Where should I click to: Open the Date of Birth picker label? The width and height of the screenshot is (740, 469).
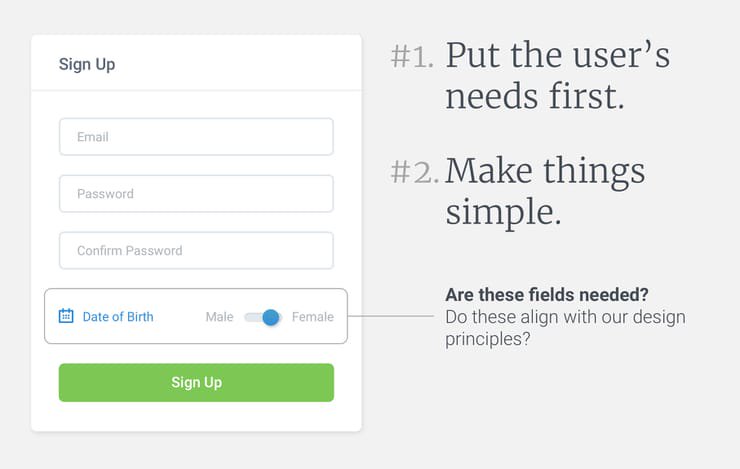point(118,317)
